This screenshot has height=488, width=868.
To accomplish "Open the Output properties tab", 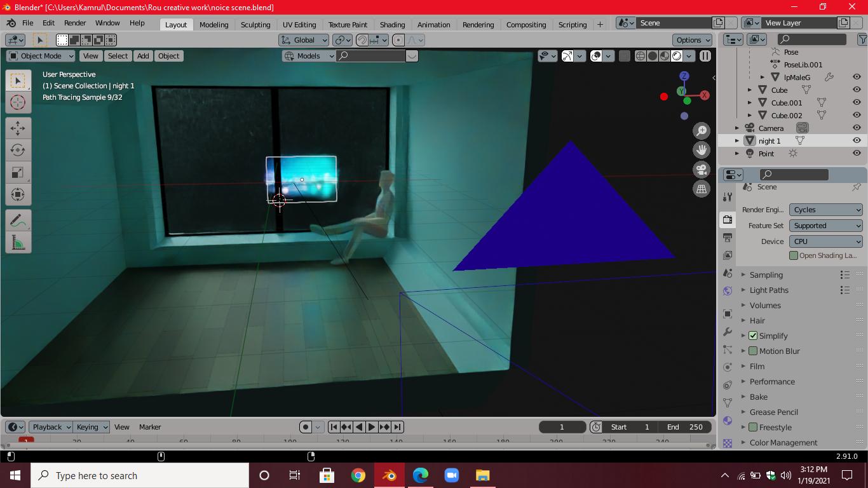I will tap(728, 238).
